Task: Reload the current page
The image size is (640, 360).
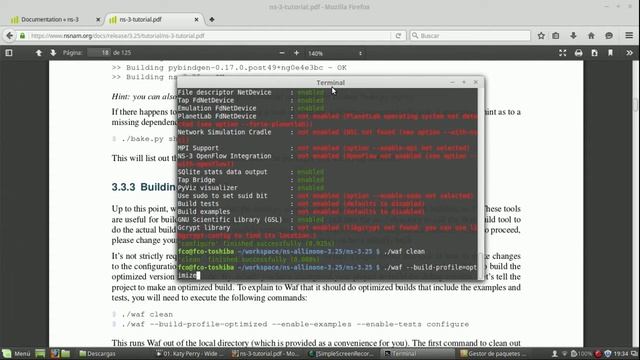Action: tap(398, 36)
